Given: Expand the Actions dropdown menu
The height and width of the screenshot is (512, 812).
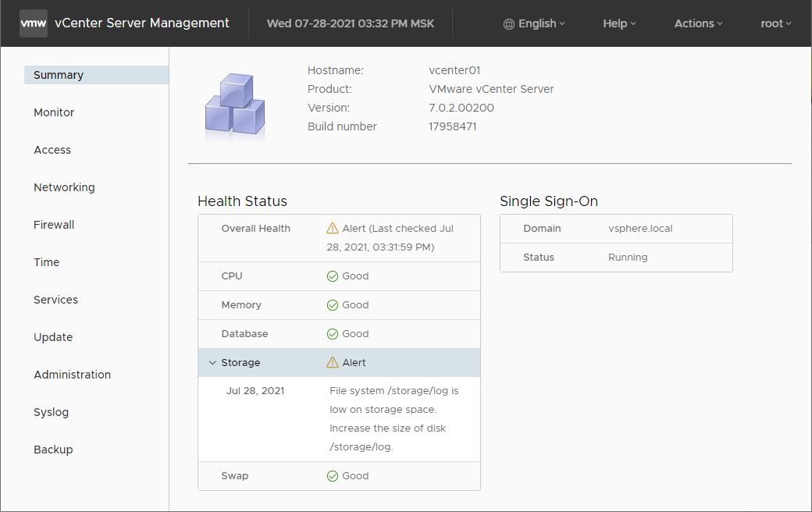Looking at the screenshot, I should 698,23.
